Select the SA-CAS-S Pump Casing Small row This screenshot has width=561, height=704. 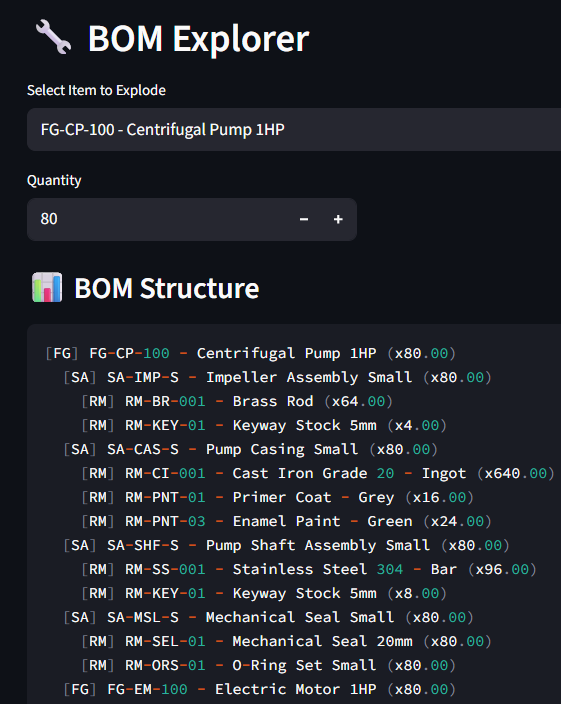coord(250,449)
